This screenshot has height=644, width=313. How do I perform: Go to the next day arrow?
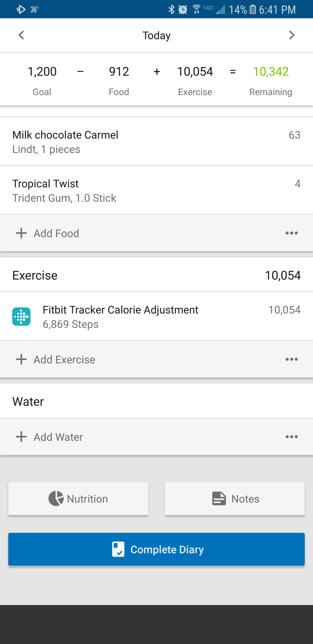(x=291, y=35)
